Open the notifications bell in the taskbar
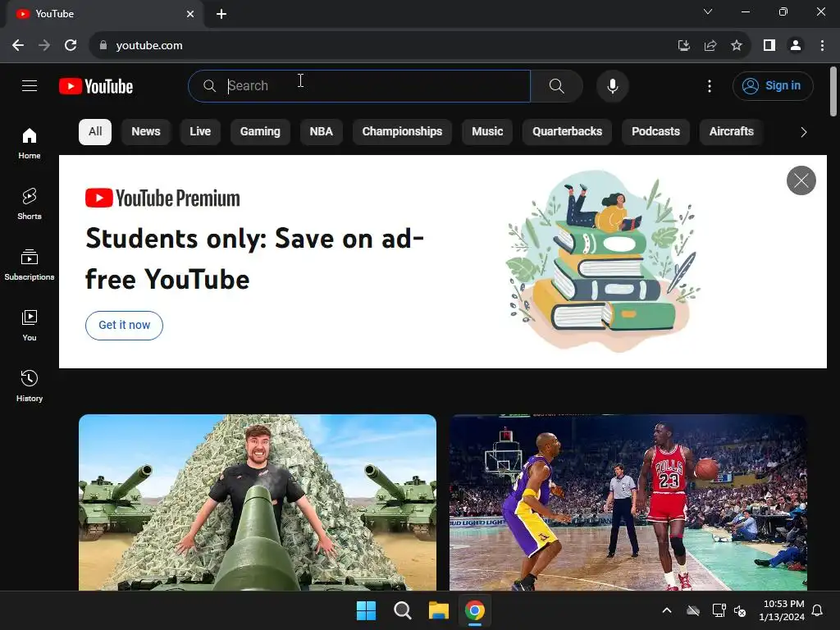Image resolution: width=840 pixels, height=630 pixels. (817, 610)
